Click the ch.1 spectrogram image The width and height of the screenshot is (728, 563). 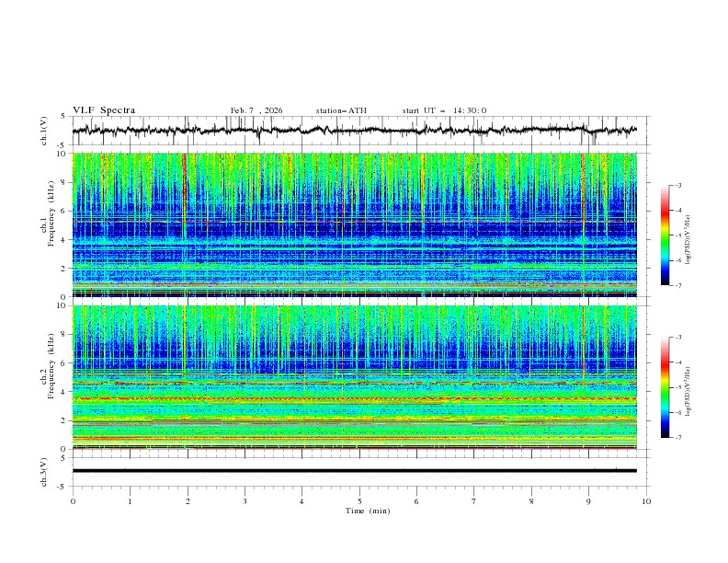pos(355,224)
